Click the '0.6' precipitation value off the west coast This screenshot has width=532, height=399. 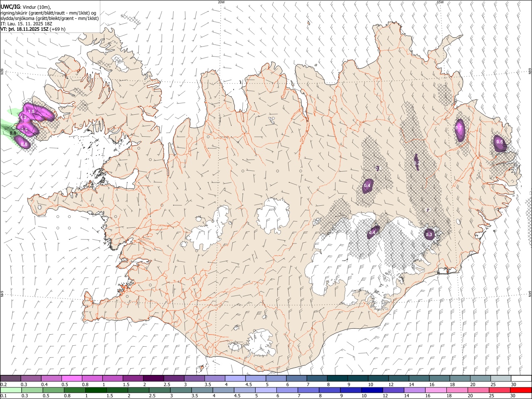click(x=24, y=145)
